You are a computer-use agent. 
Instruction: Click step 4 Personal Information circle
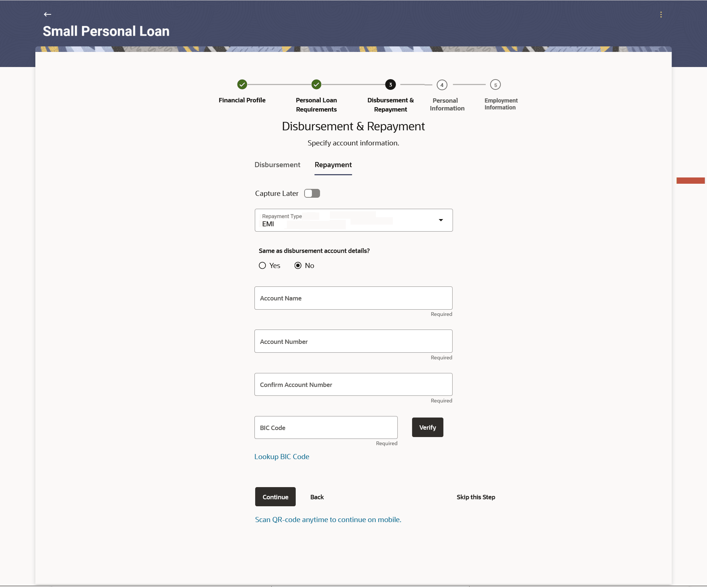[442, 85]
